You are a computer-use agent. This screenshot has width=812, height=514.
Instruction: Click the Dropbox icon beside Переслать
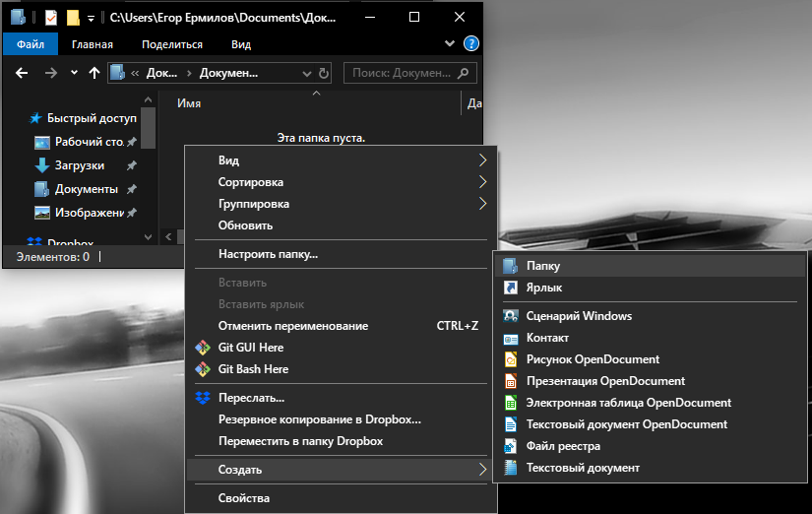[x=203, y=398]
